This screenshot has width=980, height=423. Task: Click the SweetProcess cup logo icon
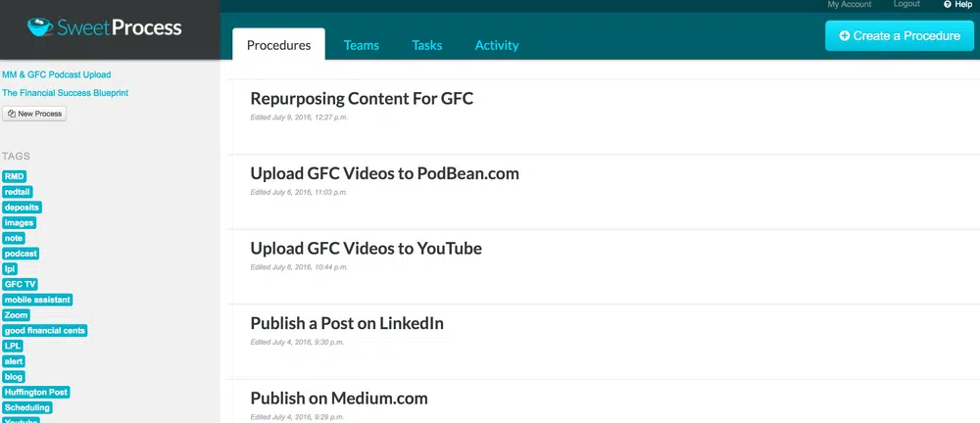(x=40, y=27)
